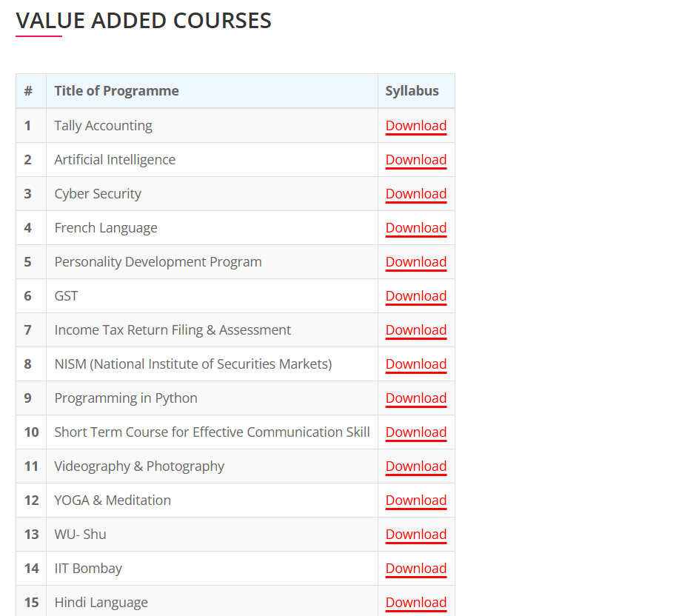Download the Income Tax Return Filing syllabus

[415, 330]
